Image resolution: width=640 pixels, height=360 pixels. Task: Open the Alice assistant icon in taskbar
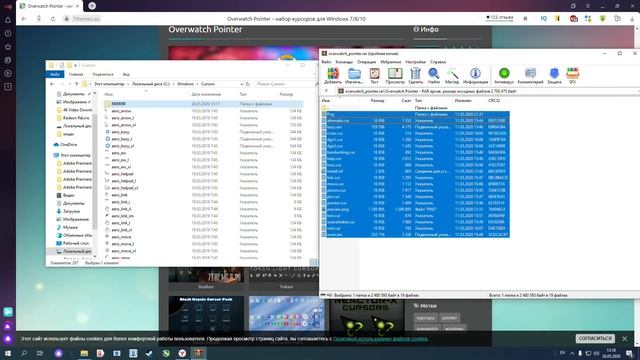(58, 353)
